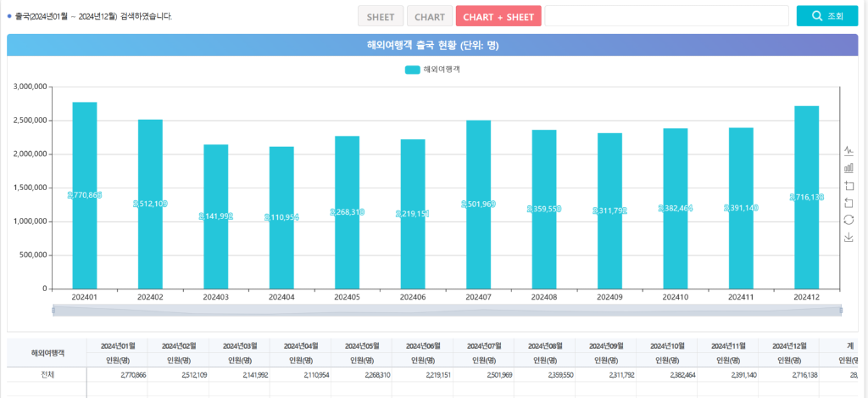This screenshot has height=398, width=868.
Task: Switch chart to bar view icon
Action: coord(849,167)
